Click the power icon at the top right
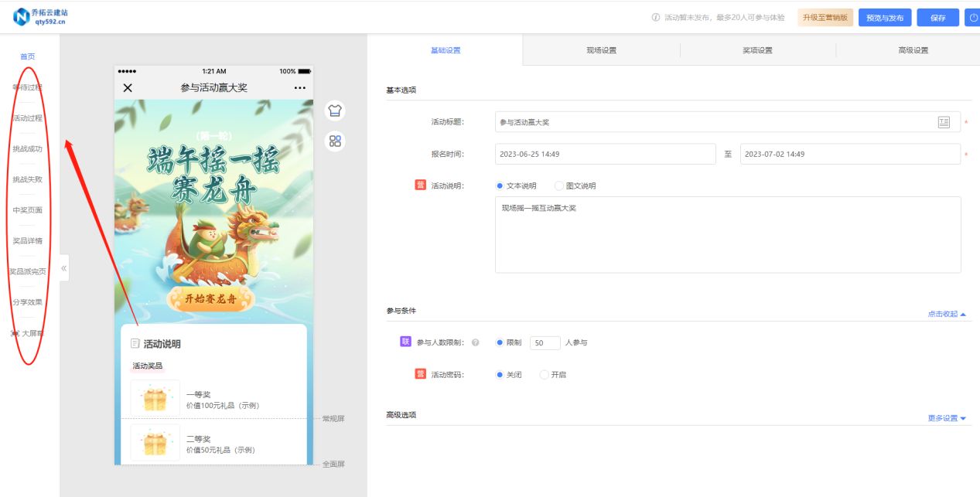This screenshot has height=497, width=980. coord(973,17)
